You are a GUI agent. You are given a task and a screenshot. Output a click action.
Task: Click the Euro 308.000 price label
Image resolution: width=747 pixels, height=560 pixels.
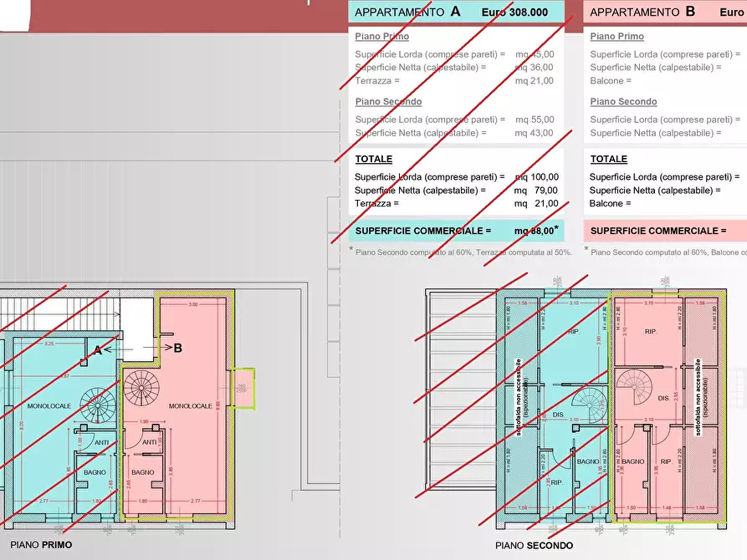coord(514,12)
